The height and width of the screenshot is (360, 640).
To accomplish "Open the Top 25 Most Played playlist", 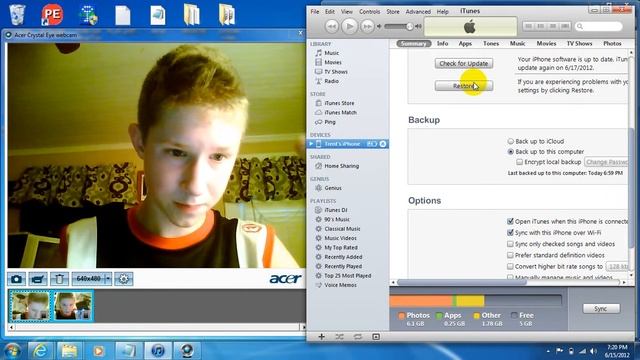I will pyautogui.click(x=347, y=276).
